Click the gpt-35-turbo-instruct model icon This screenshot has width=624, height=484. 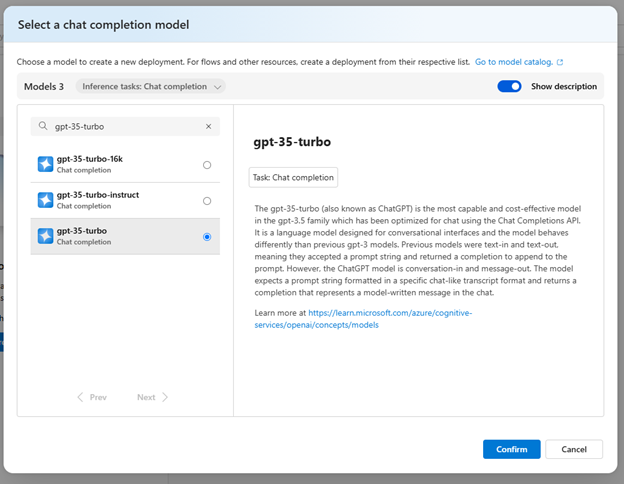tap(45, 200)
